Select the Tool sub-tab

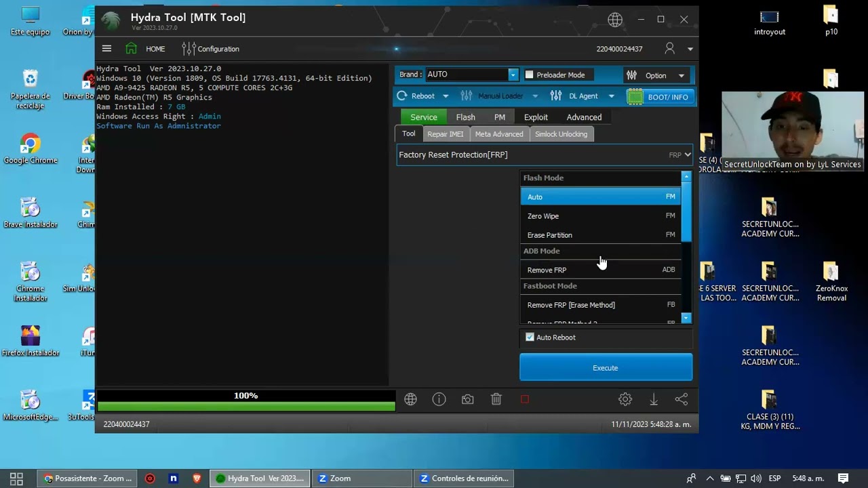tap(409, 134)
